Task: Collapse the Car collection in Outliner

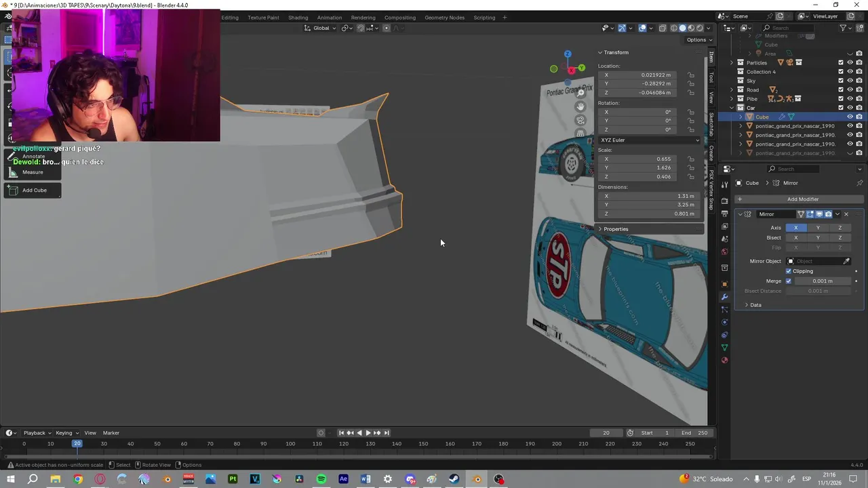Action: tap(732, 108)
